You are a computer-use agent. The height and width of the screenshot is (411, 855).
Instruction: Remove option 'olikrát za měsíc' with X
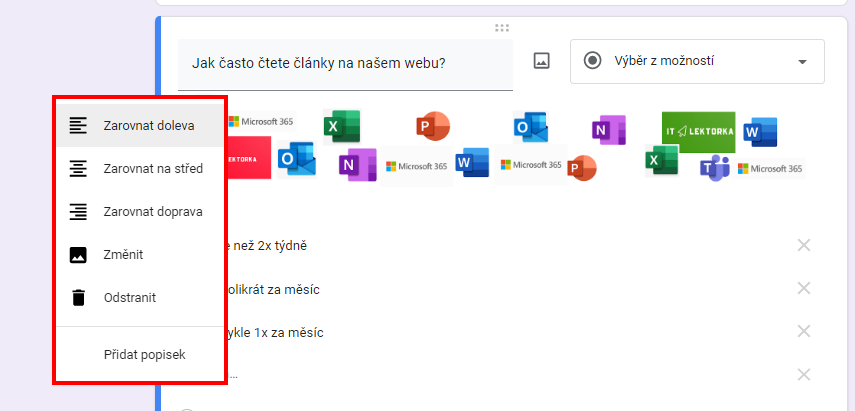coord(803,288)
